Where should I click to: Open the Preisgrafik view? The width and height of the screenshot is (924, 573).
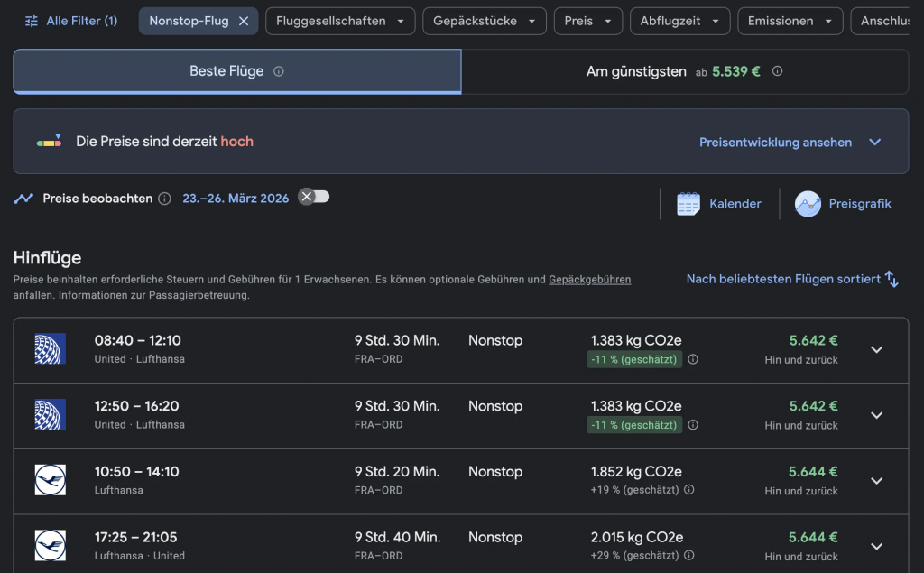(x=843, y=204)
